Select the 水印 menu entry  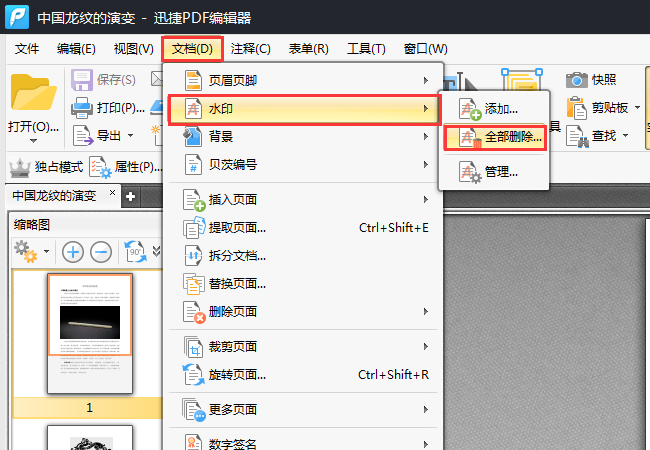[x=304, y=109]
